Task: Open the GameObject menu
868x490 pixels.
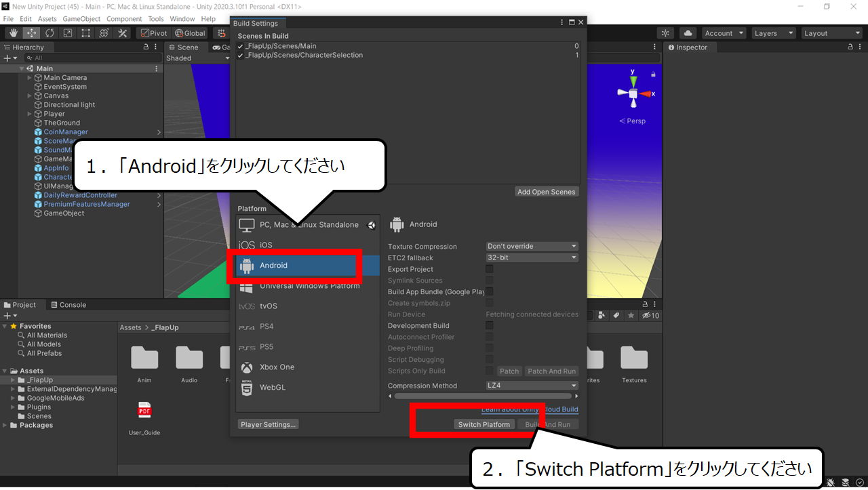Action: click(82, 19)
